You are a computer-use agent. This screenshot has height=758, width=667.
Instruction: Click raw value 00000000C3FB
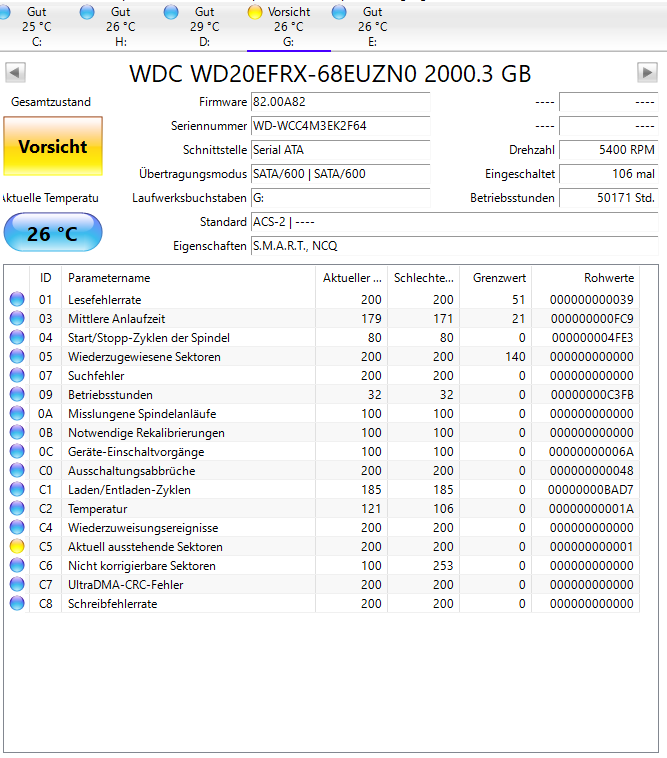592,395
